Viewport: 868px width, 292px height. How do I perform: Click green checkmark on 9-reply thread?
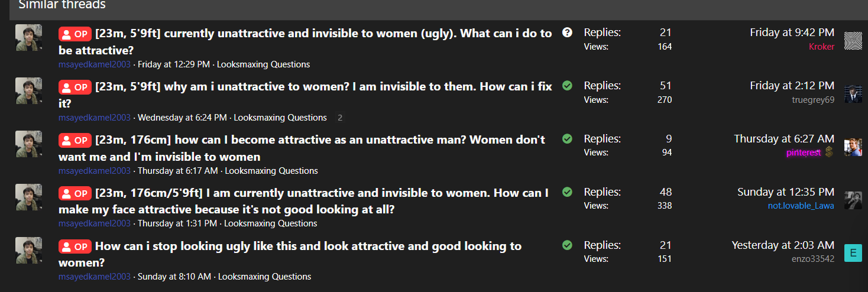click(567, 139)
